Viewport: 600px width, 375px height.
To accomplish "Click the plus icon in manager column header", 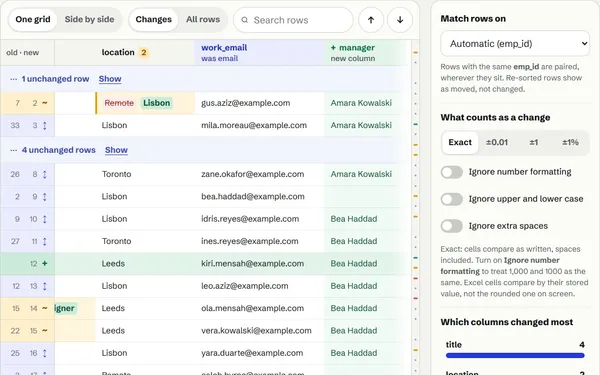I will pos(333,48).
